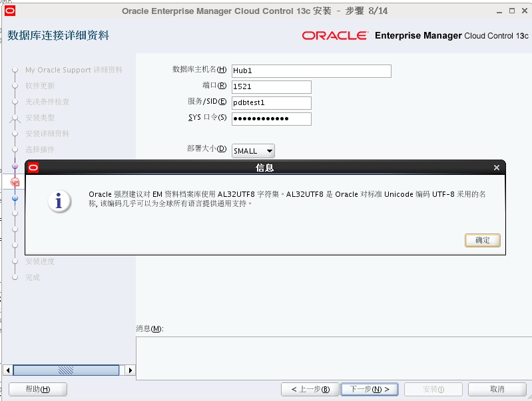This screenshot has width=532, height=401.
Task: Close the installer window
Action: (x=525, y=11)
